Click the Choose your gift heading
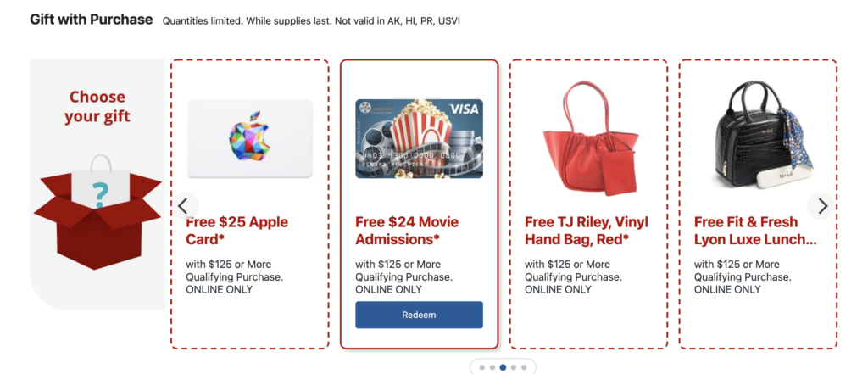This screenshot has width=868, height=374. click(x=97, y=106)
